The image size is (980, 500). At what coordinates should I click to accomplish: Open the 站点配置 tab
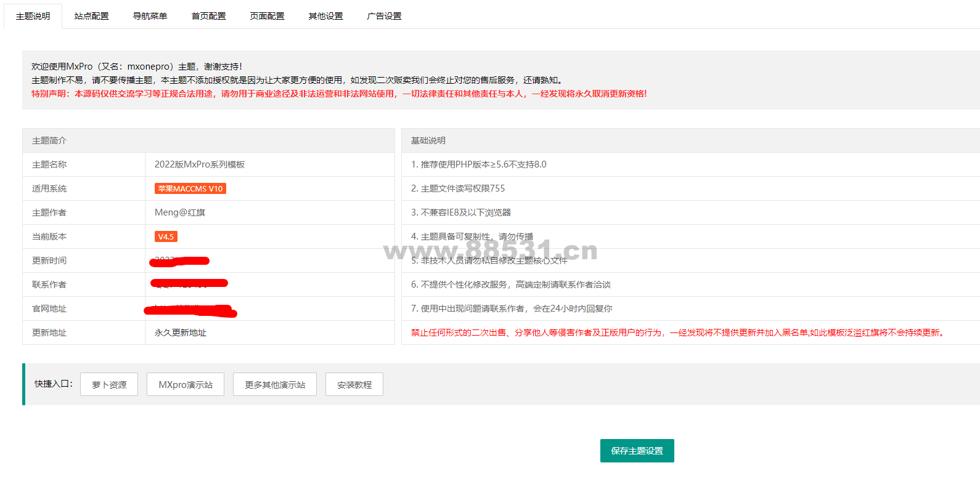click(91, 16)
